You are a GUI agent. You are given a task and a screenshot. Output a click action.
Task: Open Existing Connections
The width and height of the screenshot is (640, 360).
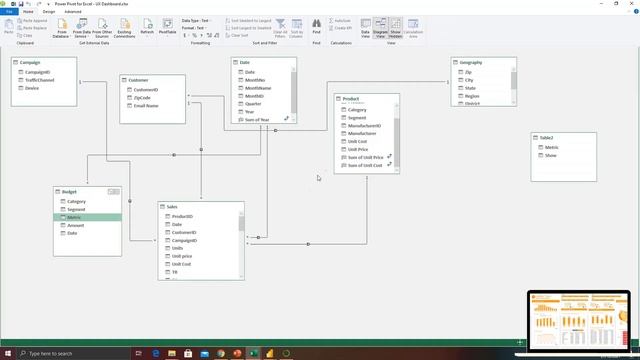coord(124,28)
